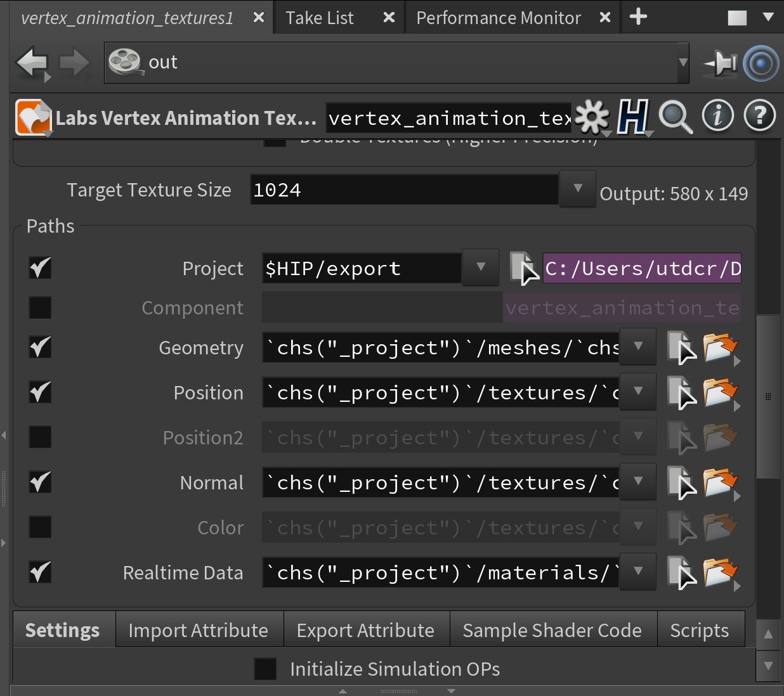The image size is (784, 696).
Task: Toggle the Position checkbox
Action: [x=40, y=392]
